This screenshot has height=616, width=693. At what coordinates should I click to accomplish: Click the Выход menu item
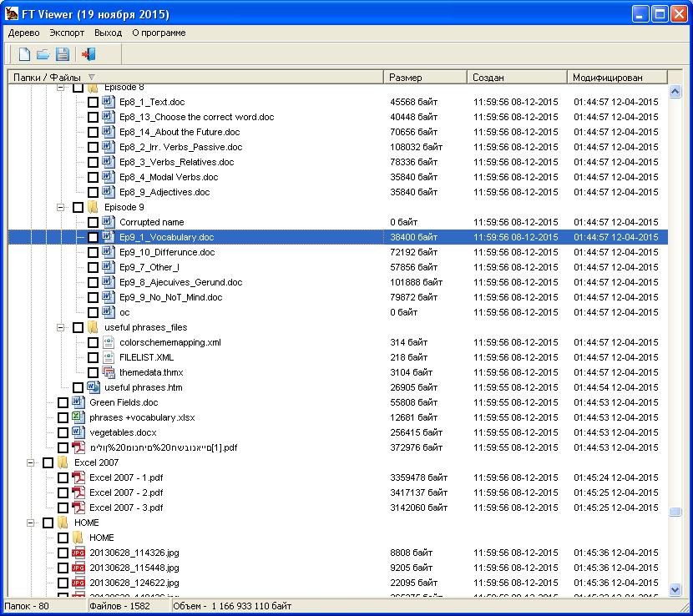(108, 33)
